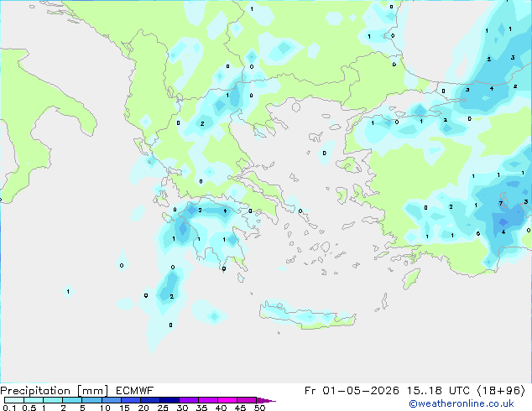Screen dimensions: 532x411
Task: Click the 40–45 mm magenta legend box
Action: pos(227,400)
